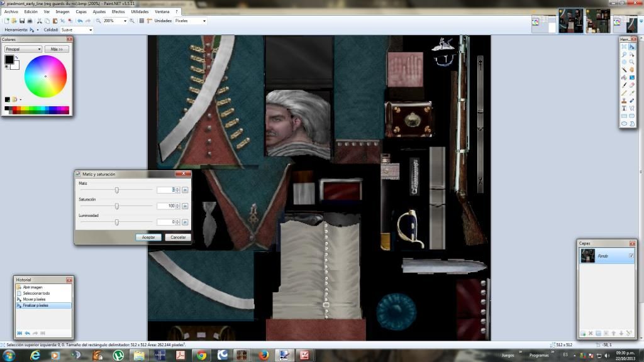644x362 pixels.
Task: Open the Archivo menu
Action: 11,11
